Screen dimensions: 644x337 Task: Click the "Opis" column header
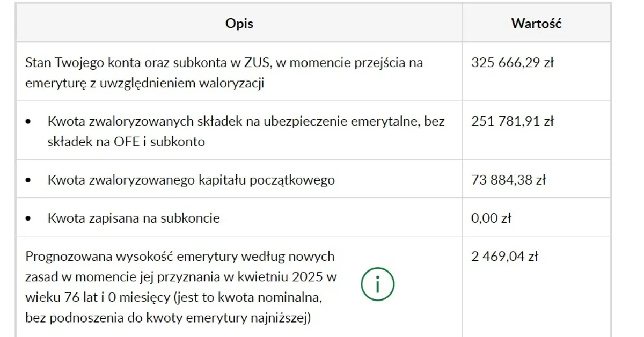[239, 24]
